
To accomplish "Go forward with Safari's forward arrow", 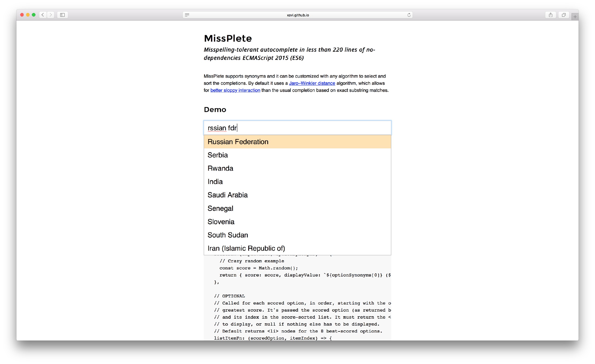I will click(50, 15).
